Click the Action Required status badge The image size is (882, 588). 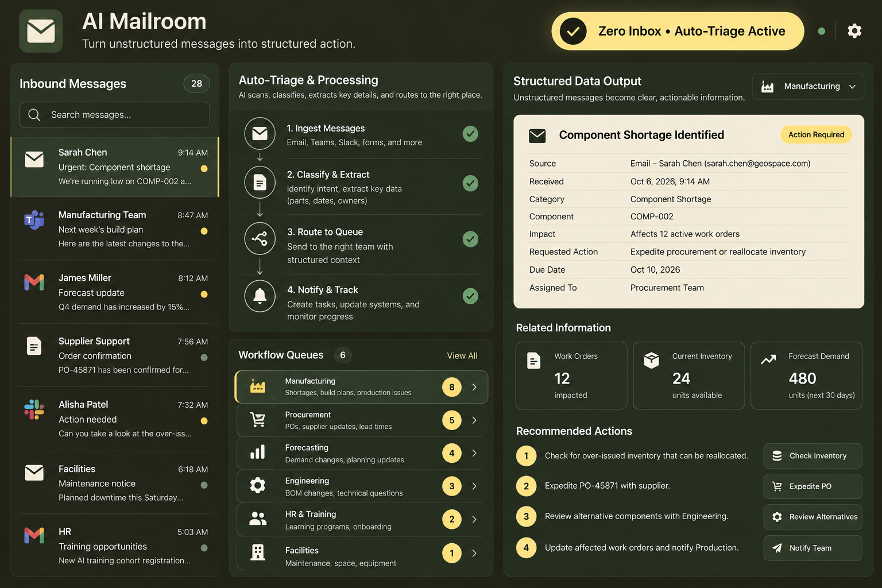tap(816, 135)
